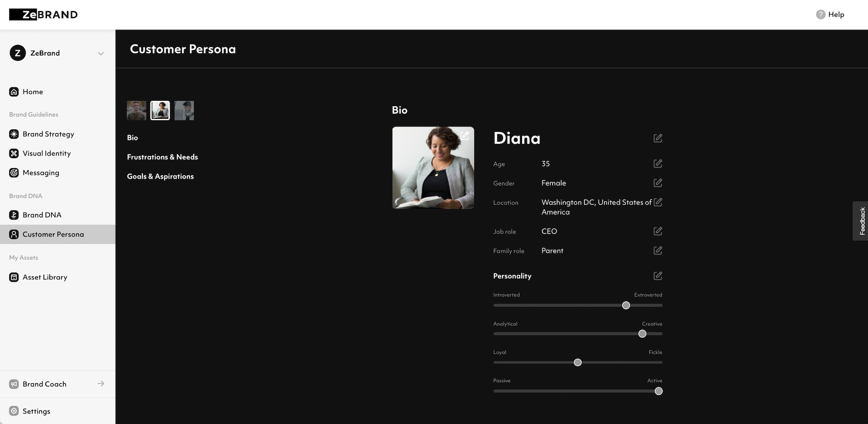Click Diana's large profile photo
868x424 pixels.
pyautogui.click(x=433, y=168)
